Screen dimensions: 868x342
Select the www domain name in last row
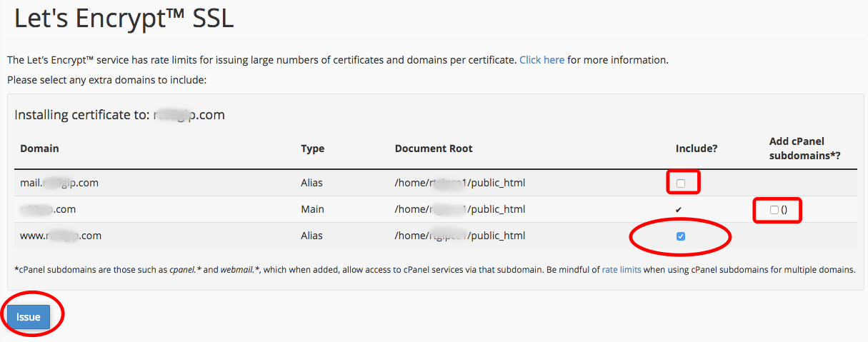click(x=61, y=236)
